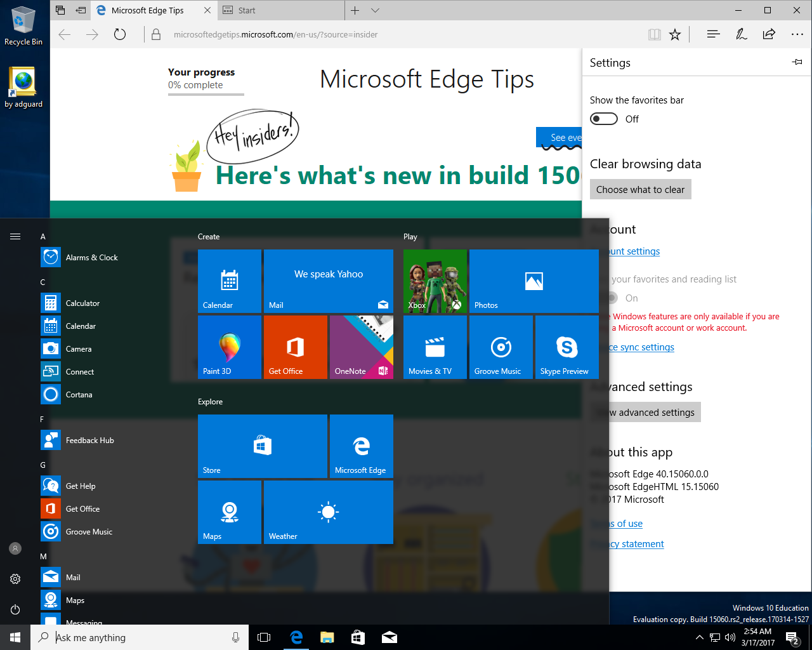The height and width of the screenshot is (650, 812).
Task: Launch the Paint 3D tile
Action: pos(230,347)
